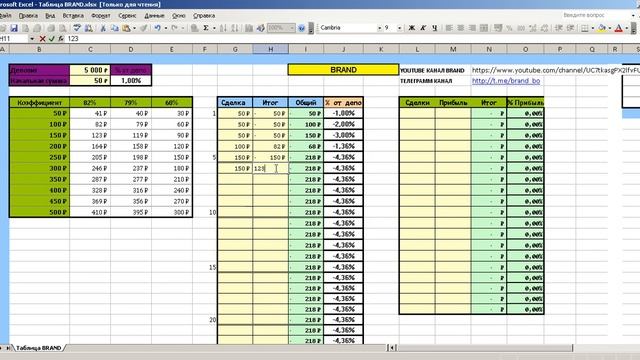Screen dimensions: 640x360
Task: Click the Percent Style icon
Action: click(509, 28)
